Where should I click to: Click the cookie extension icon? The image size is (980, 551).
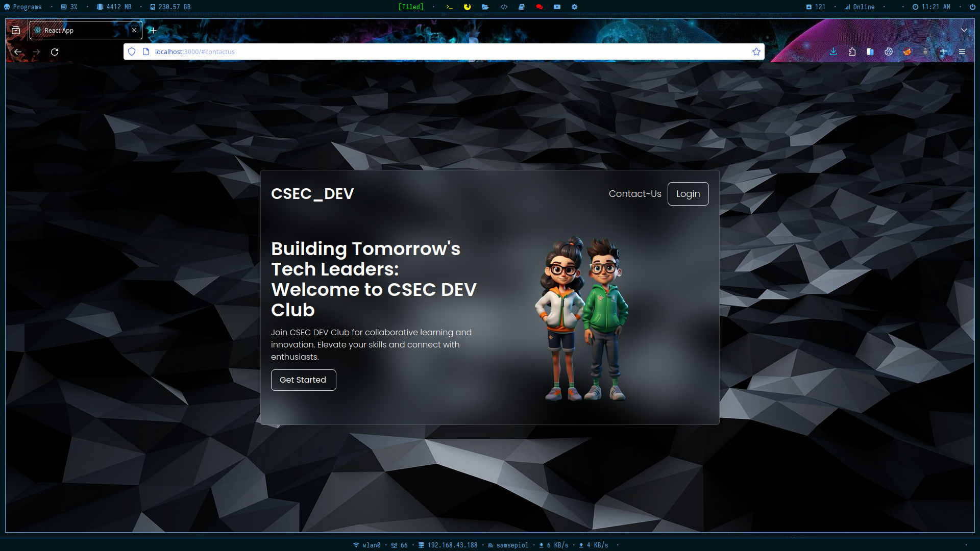tap(889, 52)
